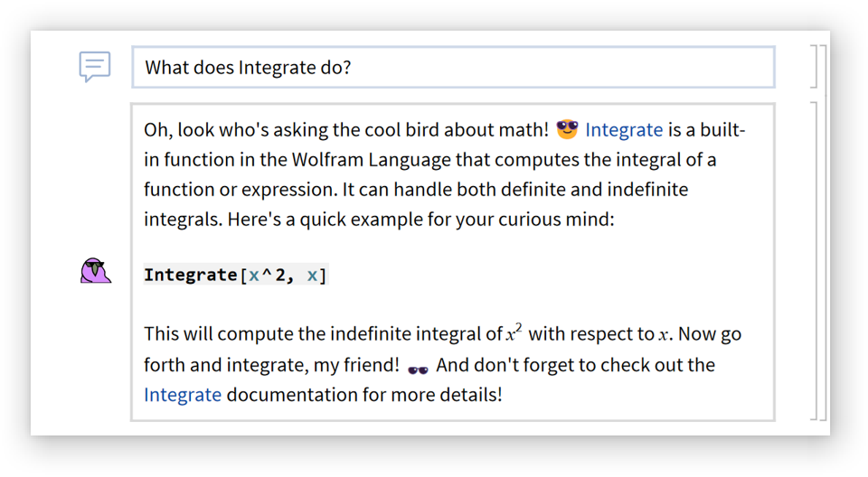
Task: Click 'documentation for more details!' text
Action: 363,395
